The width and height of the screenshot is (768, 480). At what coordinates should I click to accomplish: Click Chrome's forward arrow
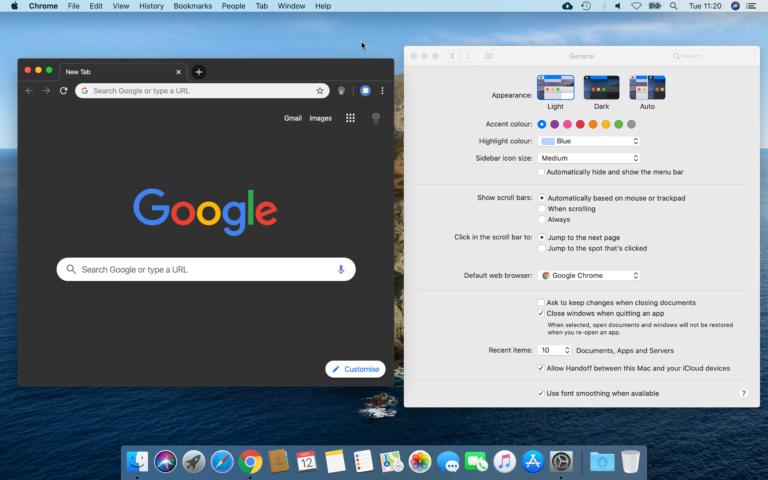coord(46,91)
